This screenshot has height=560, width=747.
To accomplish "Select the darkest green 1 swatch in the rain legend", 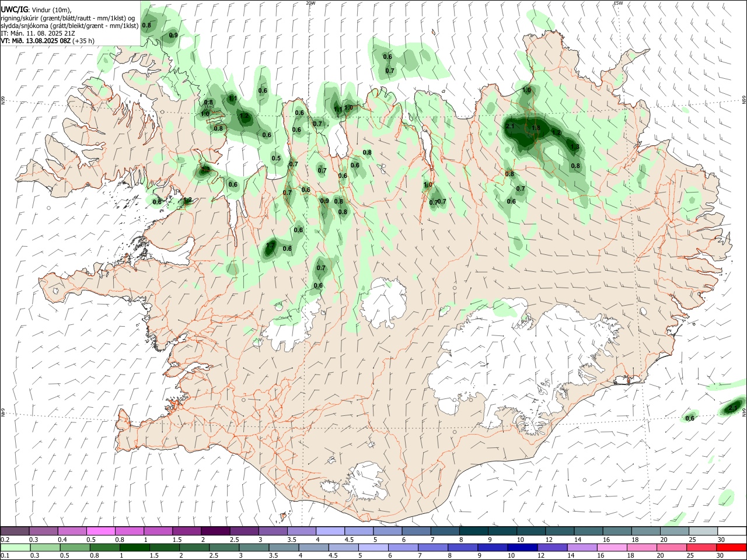I will pyautogui.click(x=135, y=547).
